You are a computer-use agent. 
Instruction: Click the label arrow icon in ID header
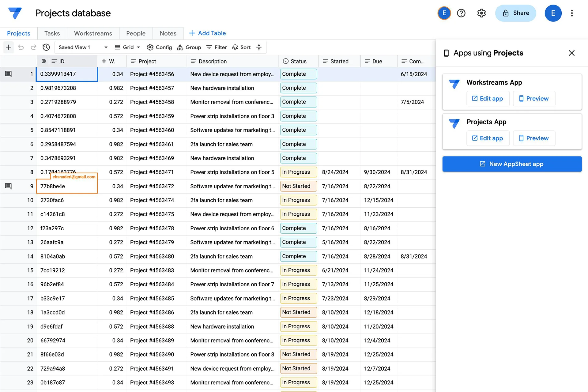[44, 61]
